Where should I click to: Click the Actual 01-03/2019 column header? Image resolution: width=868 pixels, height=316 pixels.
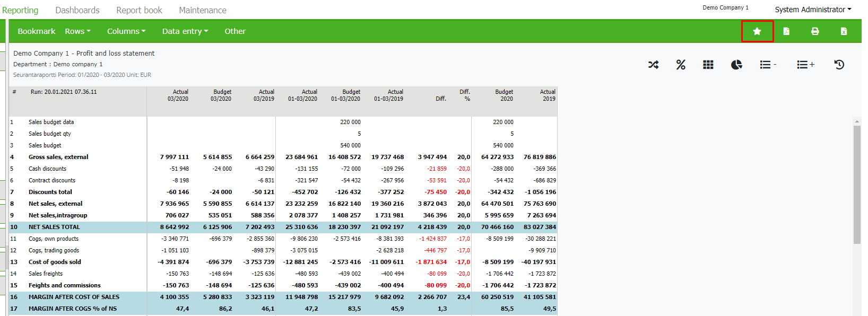click(388, 95)
